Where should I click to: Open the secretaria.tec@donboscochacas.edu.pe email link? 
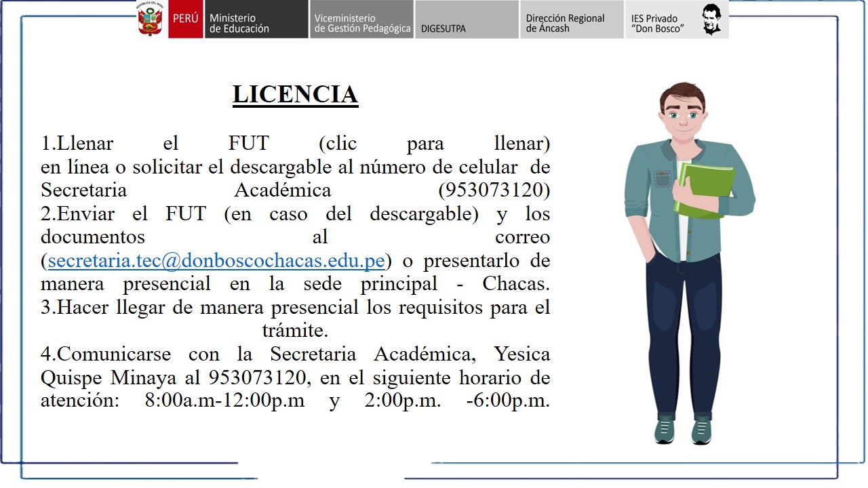[216, 260]
